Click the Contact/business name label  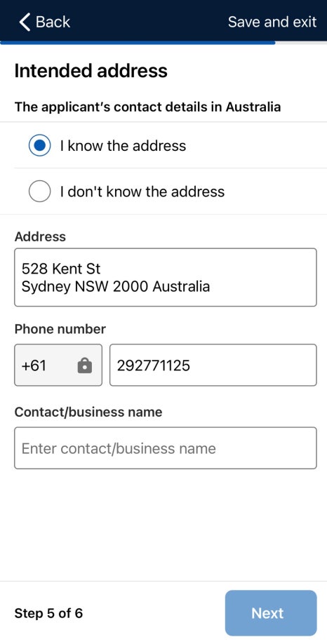[88, 412]
